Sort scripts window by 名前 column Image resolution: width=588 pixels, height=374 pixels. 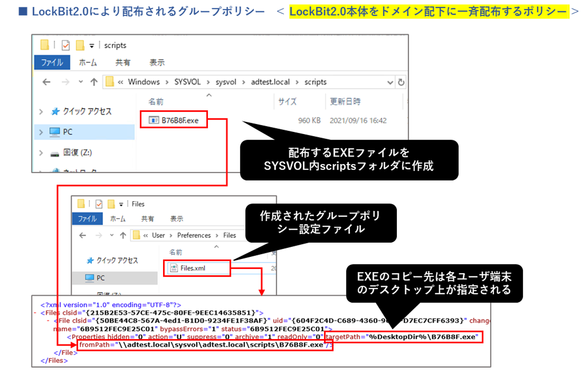[156, 102]
